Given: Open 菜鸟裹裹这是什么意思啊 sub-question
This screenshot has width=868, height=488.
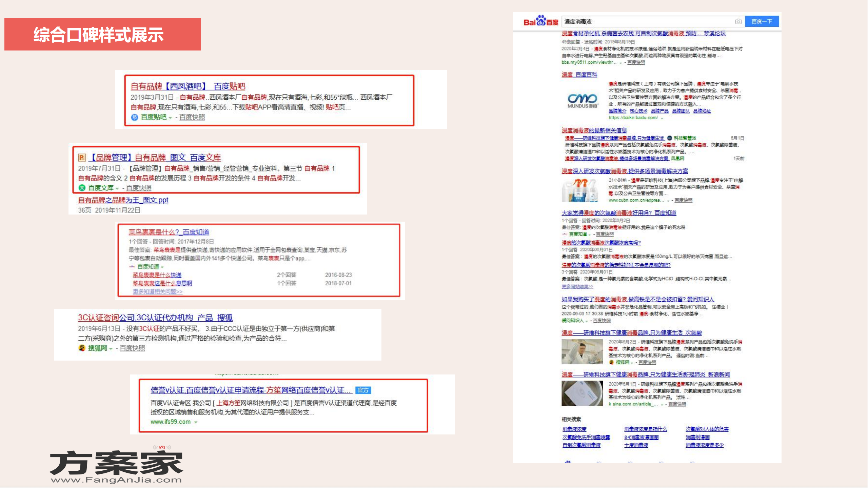Looking at the screenshot, I should point(162,283).
